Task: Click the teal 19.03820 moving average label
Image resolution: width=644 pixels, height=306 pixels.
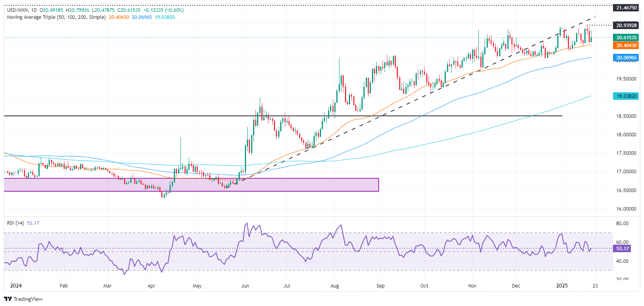Action: click(x=626, y=96)
